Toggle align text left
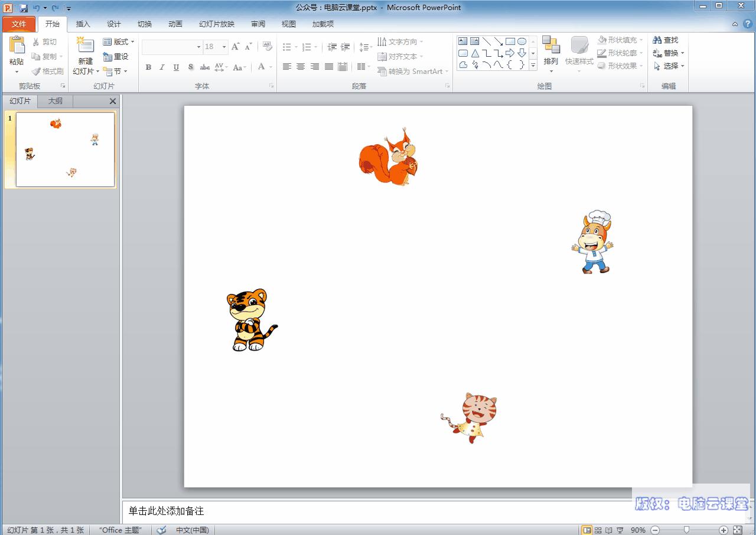The width and height of the screenshot is (756, 535). pos(287,67)
